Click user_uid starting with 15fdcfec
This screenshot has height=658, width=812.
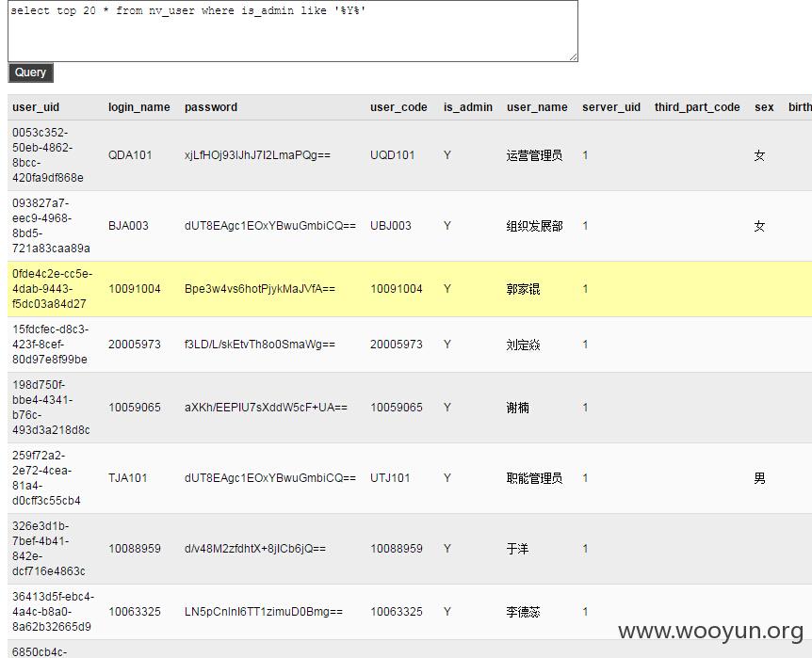click(50, 345)
